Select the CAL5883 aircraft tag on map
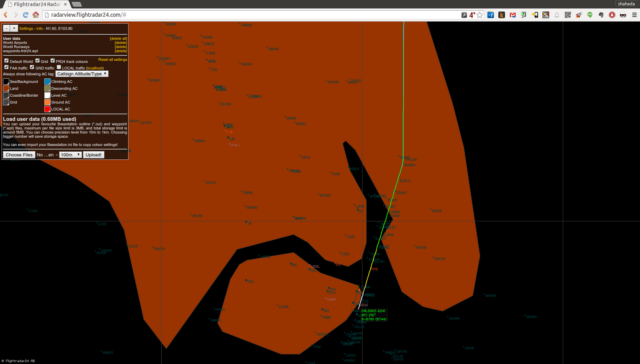640x364 pixels. pos(374,315)
